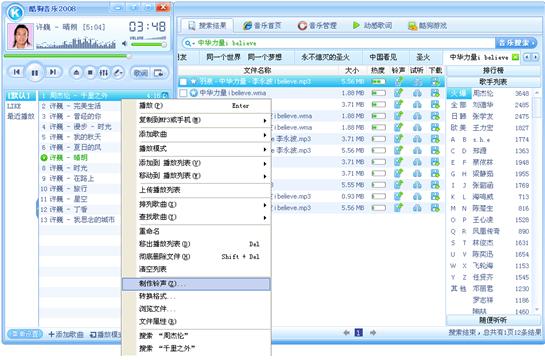The height and width of the screenshot is (360, 545).
Task: Select singer 周杰伦 in the singer list
Action: coord(483,93)
